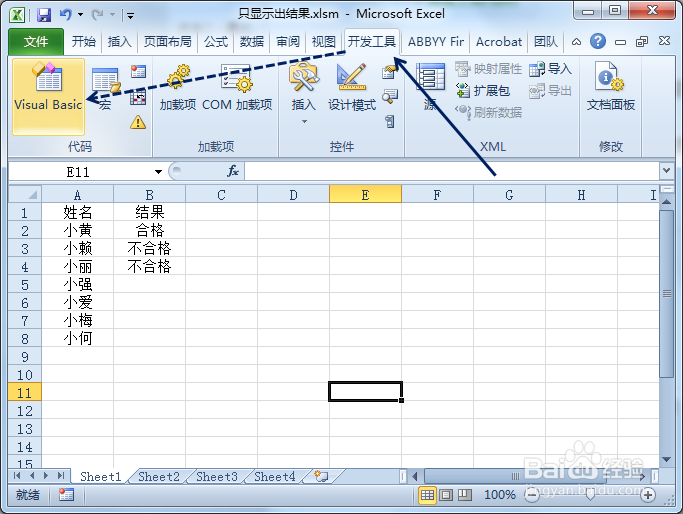Click the 100% zoom level

click(x=500, y=495)
